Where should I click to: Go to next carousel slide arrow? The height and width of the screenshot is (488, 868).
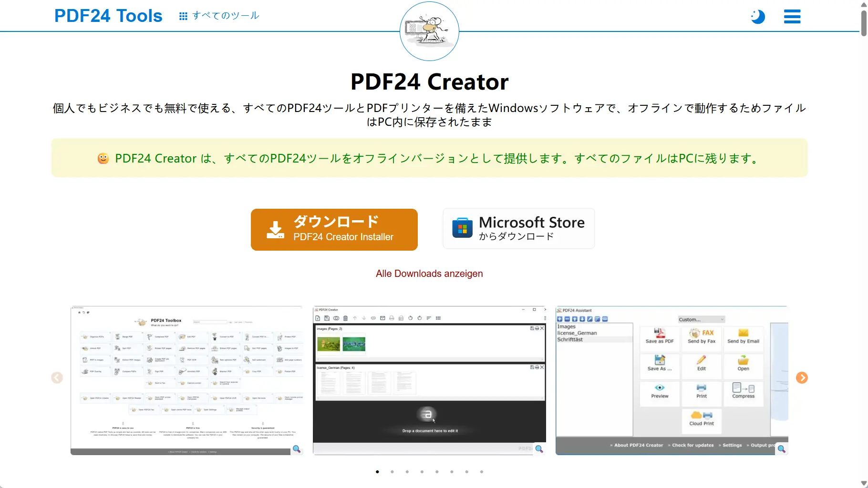click(x=802, y=377)
